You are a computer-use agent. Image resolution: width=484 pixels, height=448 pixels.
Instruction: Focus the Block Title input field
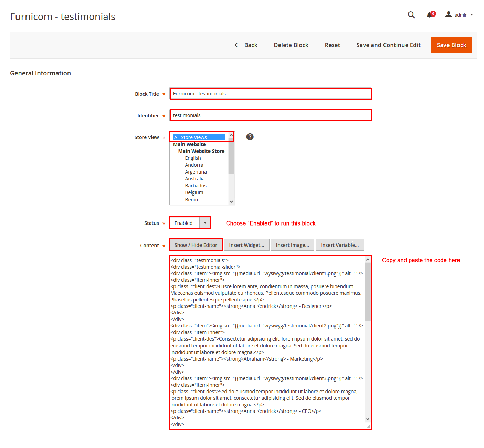coord(271,94)
